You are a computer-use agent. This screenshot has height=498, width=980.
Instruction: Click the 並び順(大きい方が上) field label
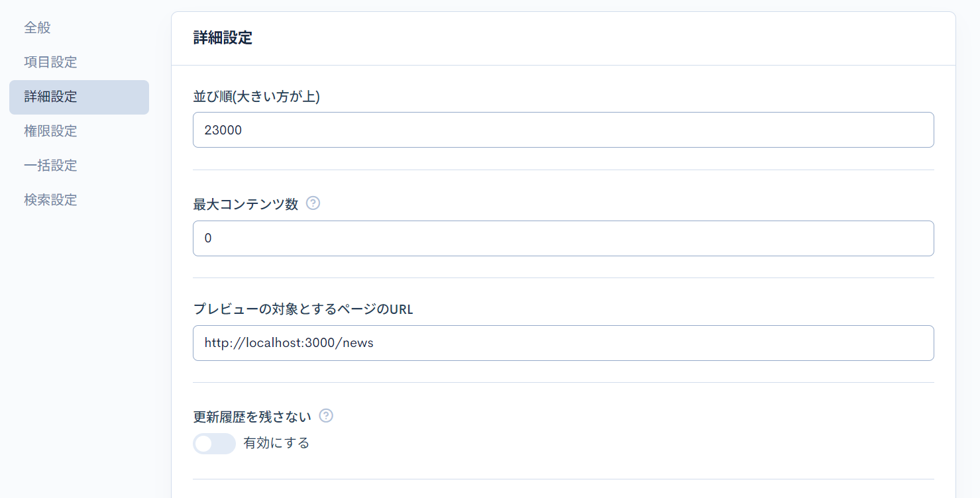[256, 97]
